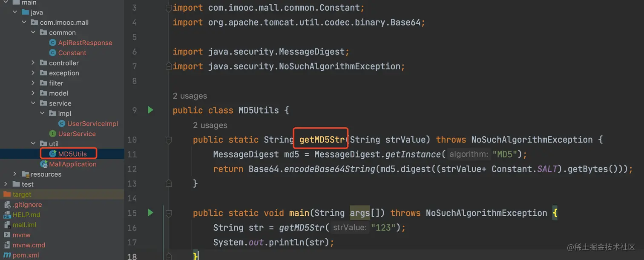Select .gitignore in the project tree
The image size is (644, 260).
pyautogui.click(x=27, y=205)
